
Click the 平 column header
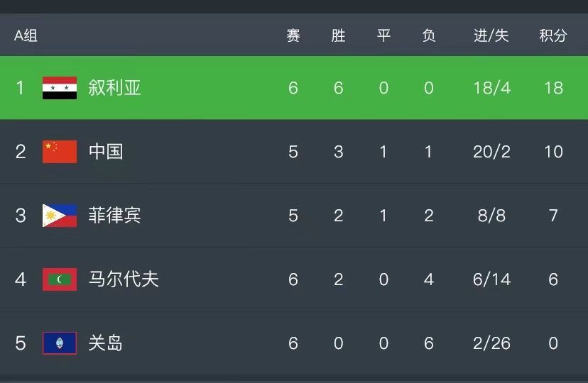383,35
